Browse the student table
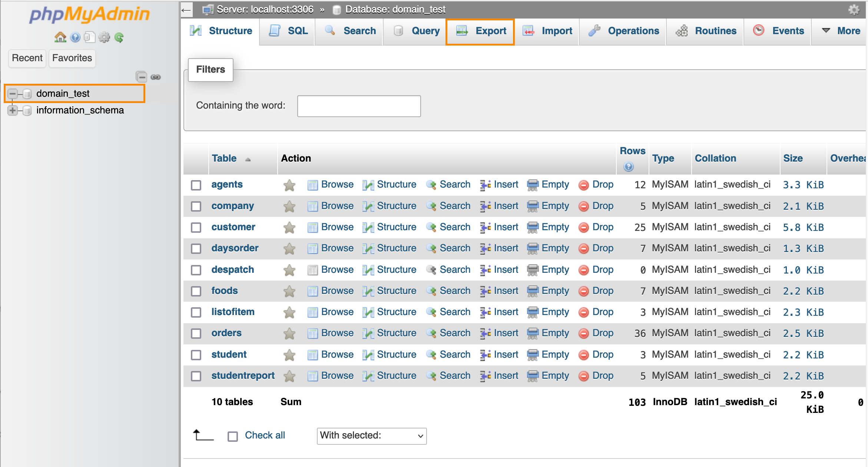The image size is (868, 467). (x=337, y=355)
